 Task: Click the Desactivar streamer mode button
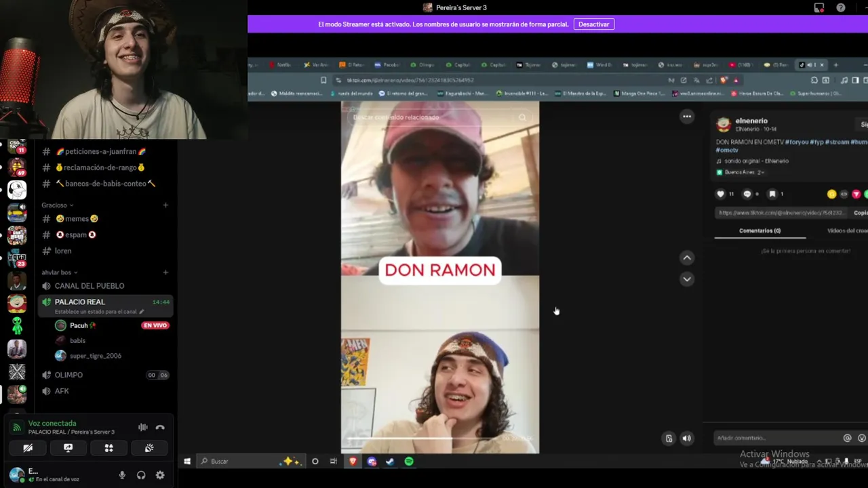594,24
